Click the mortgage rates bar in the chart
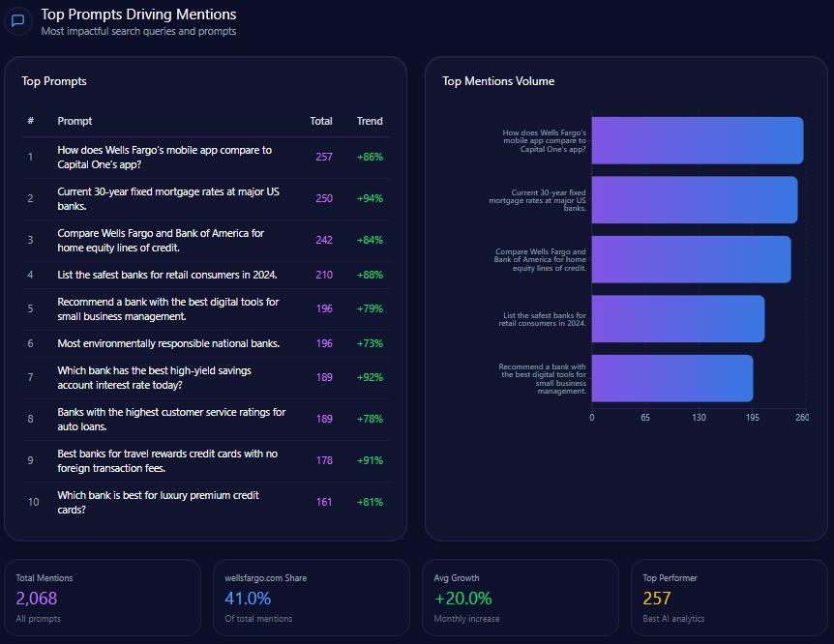This screenshot has height=644, width=834. [694, 200]
